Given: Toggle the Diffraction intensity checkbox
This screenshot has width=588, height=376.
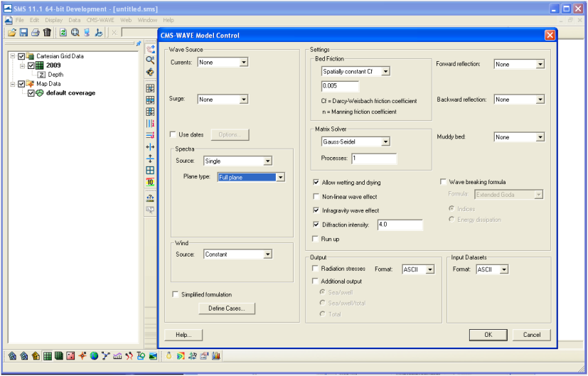Looking at the screenshot, I should (x=316, y=225).
